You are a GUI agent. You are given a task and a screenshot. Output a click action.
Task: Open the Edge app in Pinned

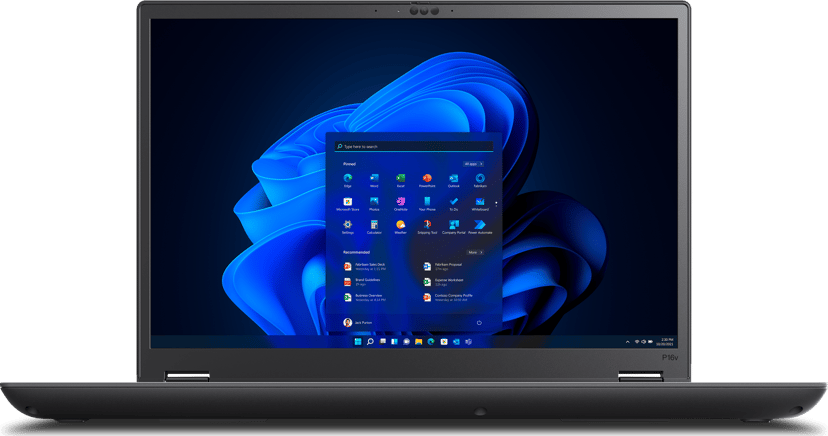point(347,179)
